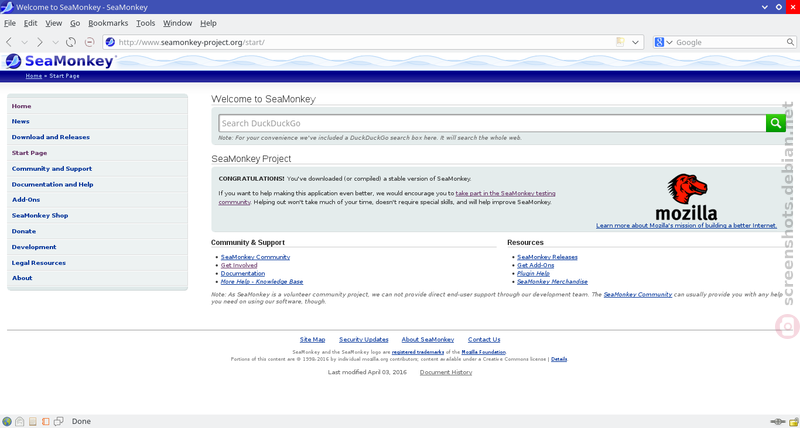Screen dimensions: 800x428
Task: Open the Get Add-Ons resource link
Action: (x=535, y=265)
